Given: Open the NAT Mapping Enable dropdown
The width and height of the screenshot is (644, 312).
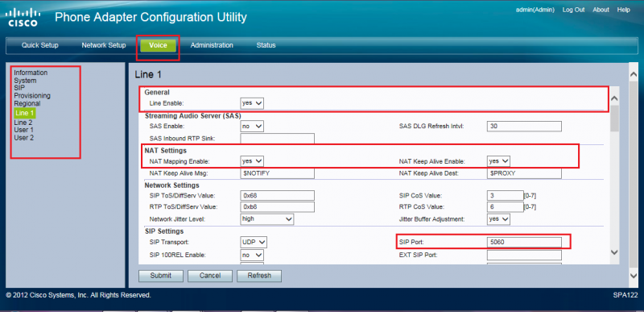Looking at the screenshot, I should tap(252, 161).
